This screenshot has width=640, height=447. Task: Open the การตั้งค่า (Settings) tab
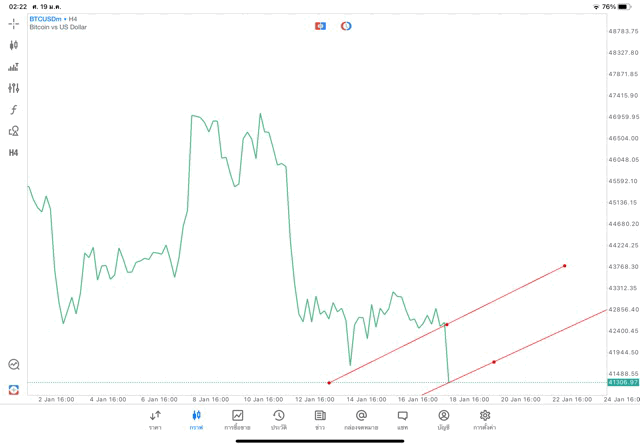(485, 419)
